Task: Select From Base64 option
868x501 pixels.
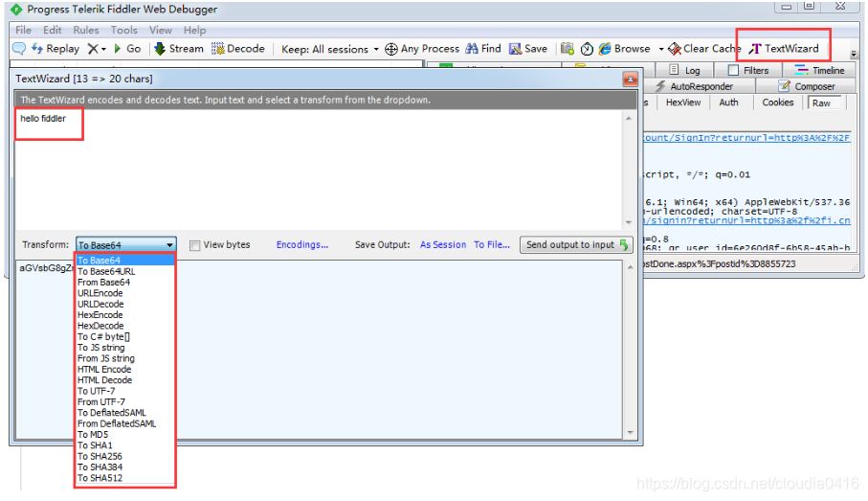Action: [x=125, y=282]
